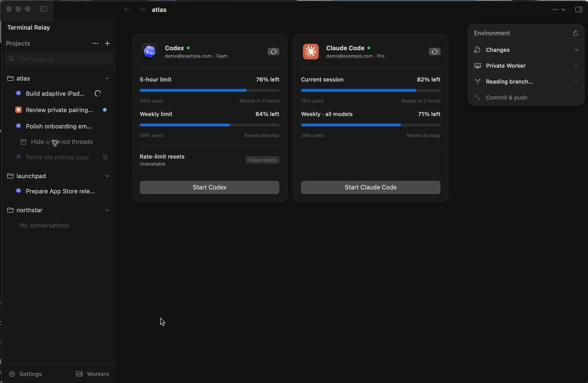
Task: Select the atlas folder icon
Action: (x=10, y=78)
